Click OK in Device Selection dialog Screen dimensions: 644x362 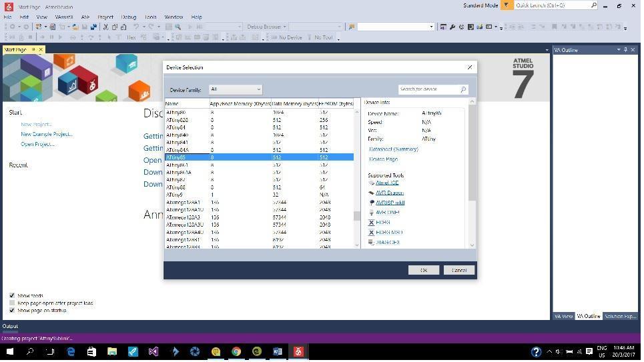(424, 270)
